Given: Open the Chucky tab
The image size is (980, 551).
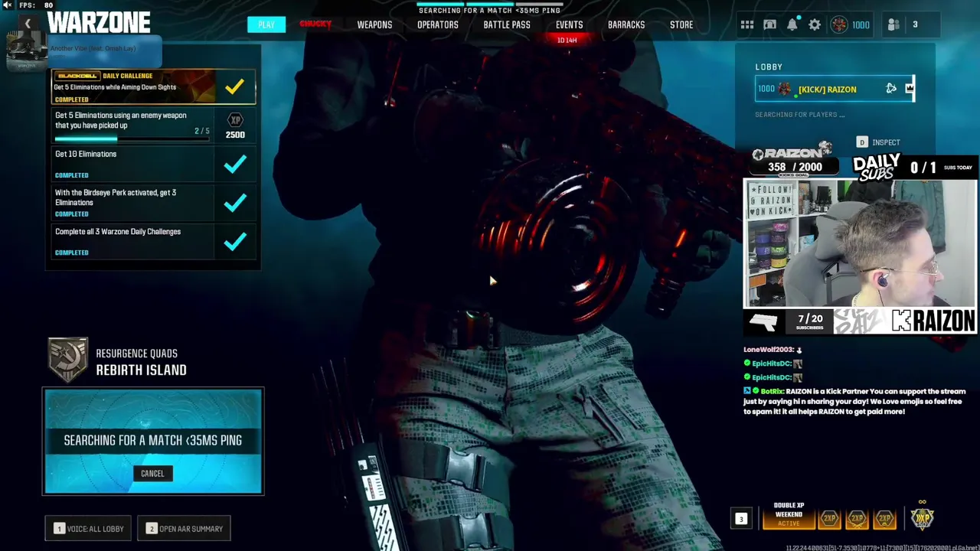Looking at the screenshot, I should pos(315,24).
